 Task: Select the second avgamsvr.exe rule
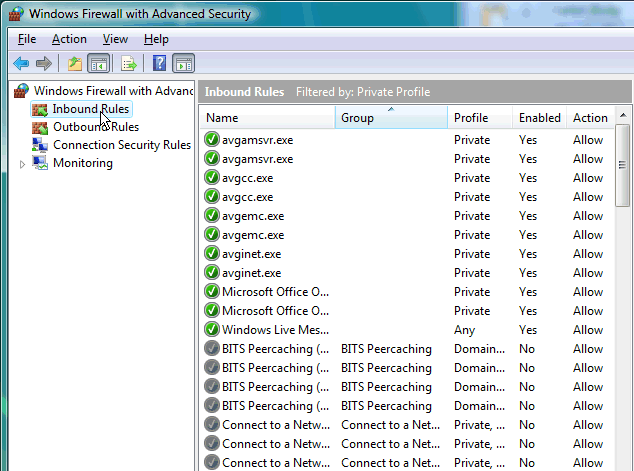[258, 159]
